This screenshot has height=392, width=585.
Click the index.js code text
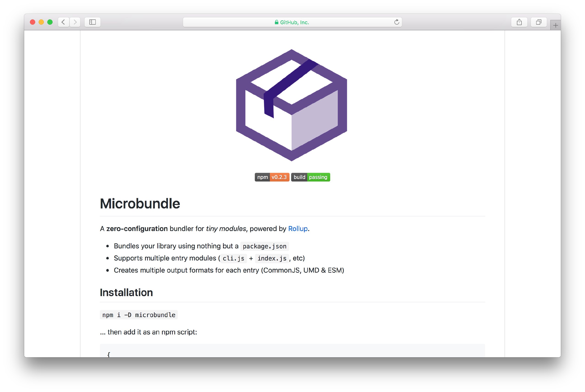pos(272,258)
